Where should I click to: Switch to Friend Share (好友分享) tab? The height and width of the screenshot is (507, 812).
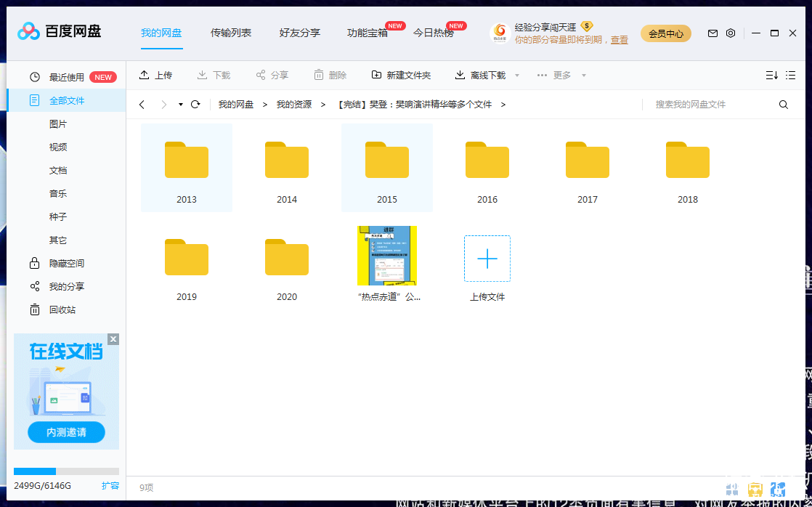[299, 33]
